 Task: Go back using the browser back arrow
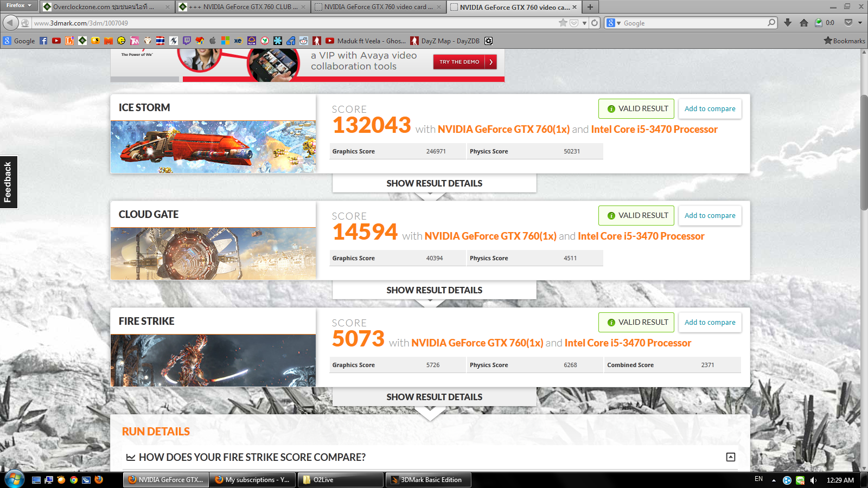click(10, 23)
